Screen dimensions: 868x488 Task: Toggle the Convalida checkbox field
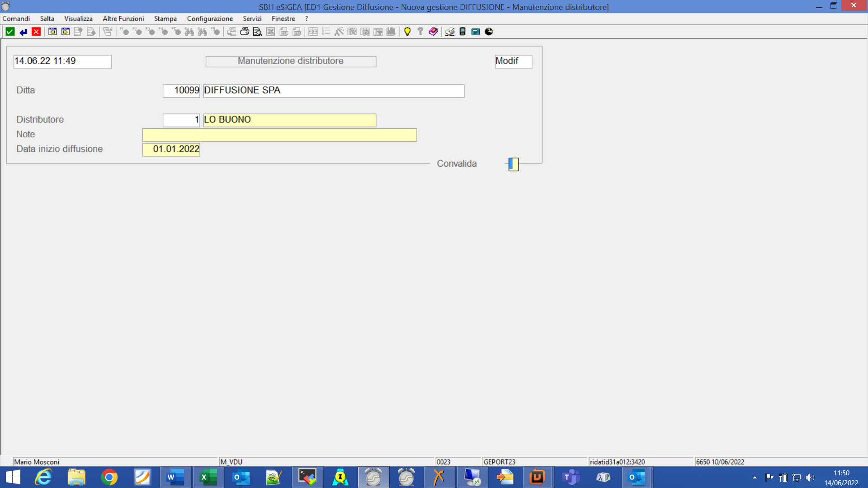click(513, 164)
